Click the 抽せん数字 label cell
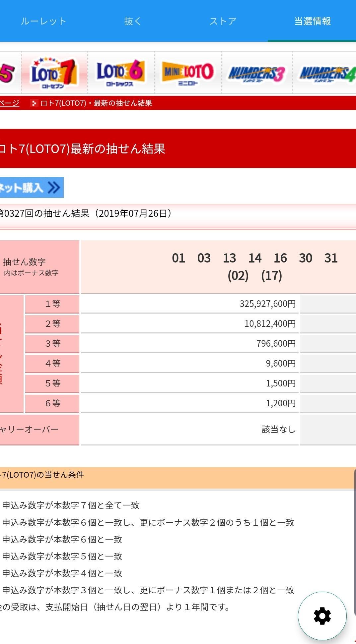Screen dimensions: 356x644 [39, 267]
